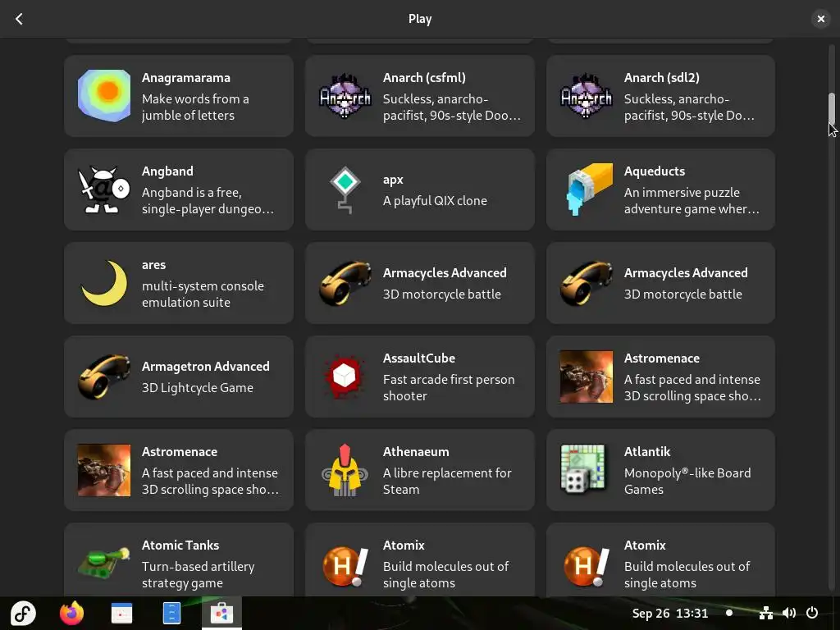Open the Files app from the taskbar
Image resolution: width=840 pixels, height=630 pixels.
(x=171, y=613)
